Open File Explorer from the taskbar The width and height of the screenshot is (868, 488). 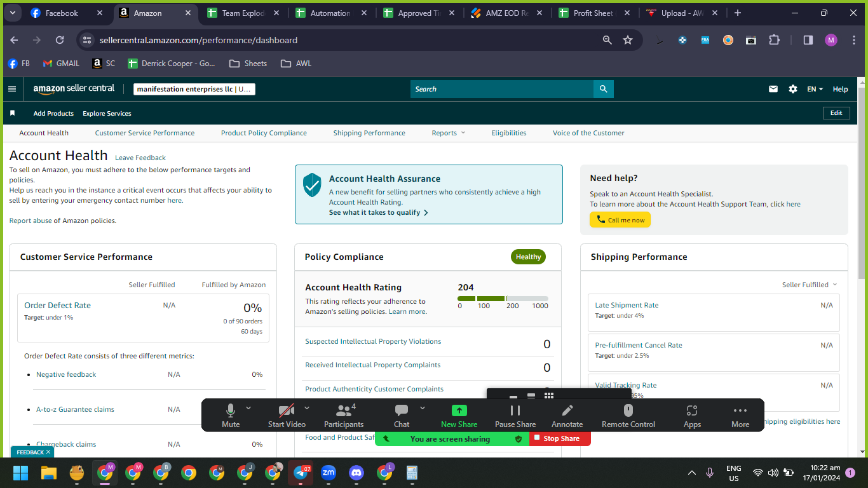click(x=49, y=473)
